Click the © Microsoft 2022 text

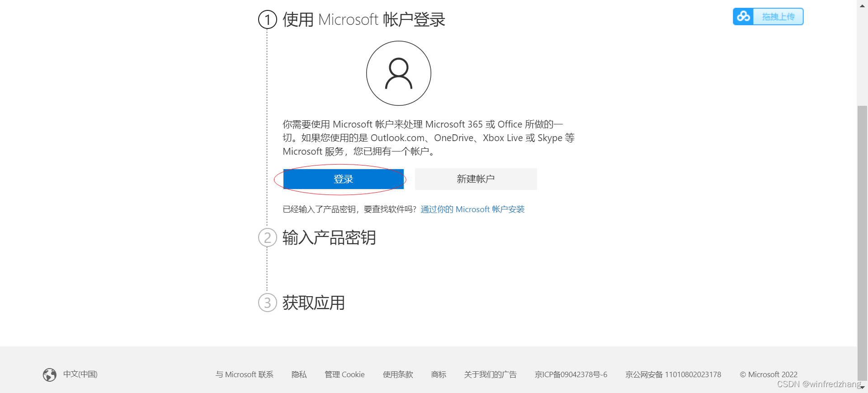click(769, 374)
